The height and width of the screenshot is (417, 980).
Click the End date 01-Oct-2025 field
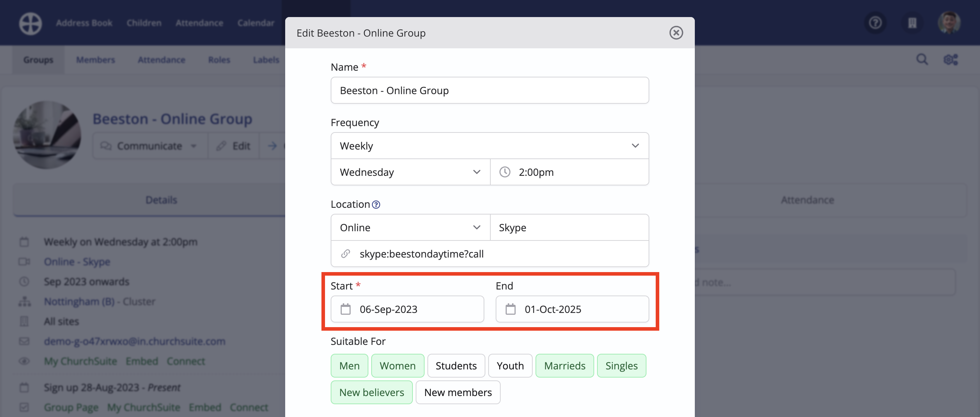coord(572,309)
